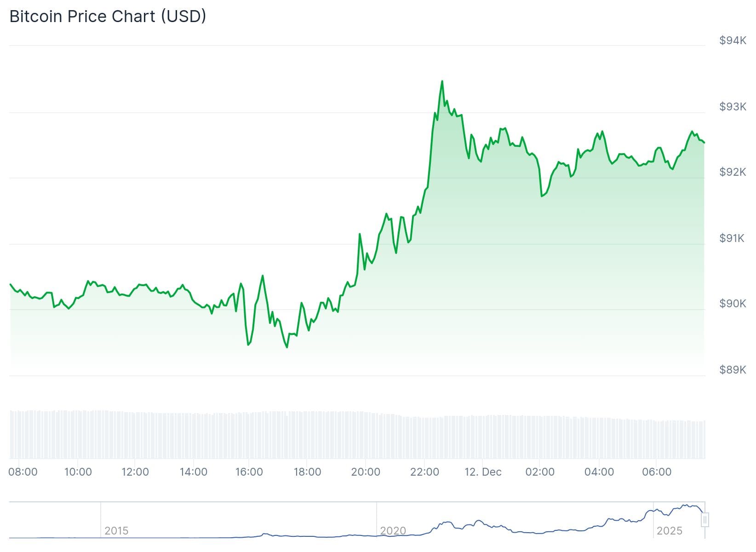Click the navigator range handle icon
The image size is (756, 552).
(x=705, y=520)
